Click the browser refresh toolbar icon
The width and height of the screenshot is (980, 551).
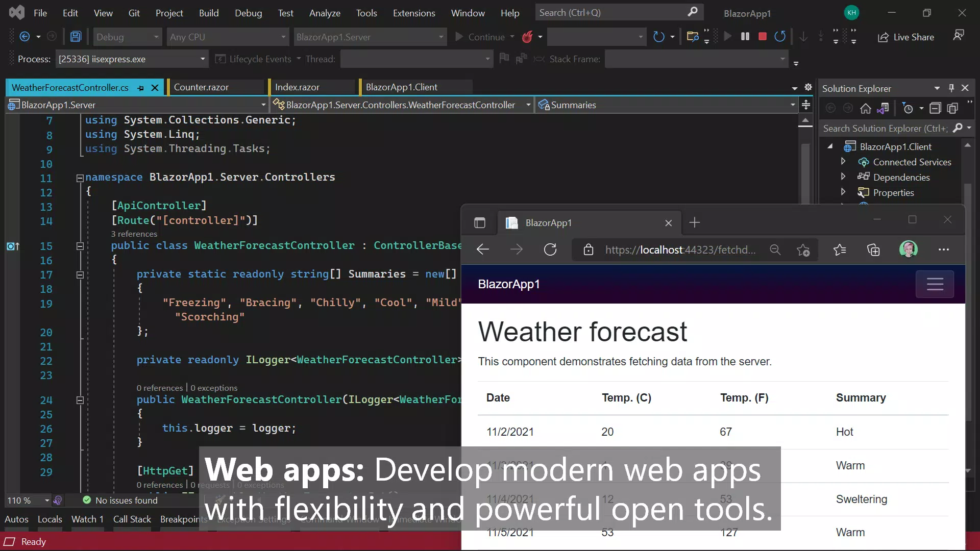[x=658, y=37]
